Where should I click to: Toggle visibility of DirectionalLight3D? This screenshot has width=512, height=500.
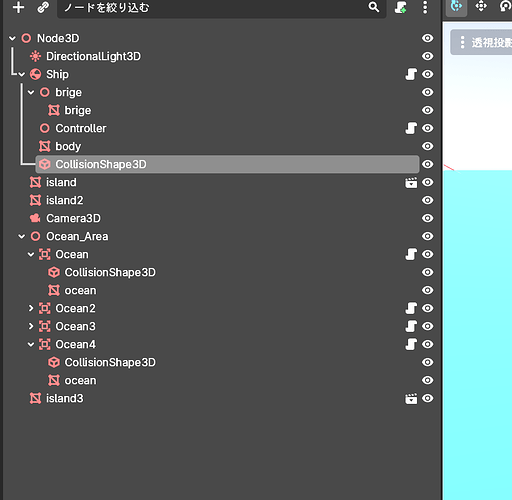point(427,56)
